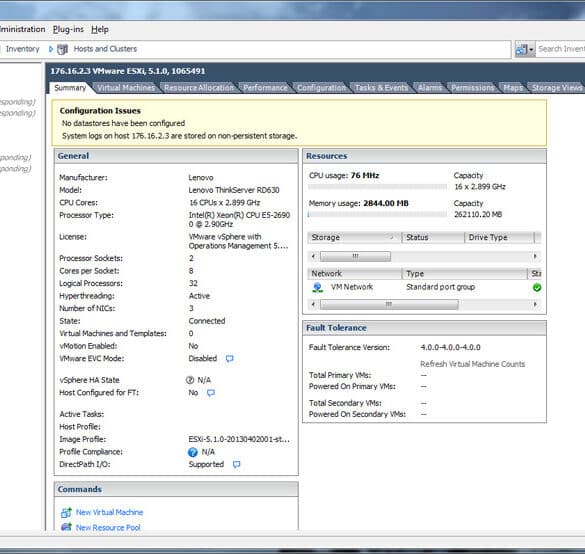Open the Configuration tab

pyautogui.click(x=322, y=88)
